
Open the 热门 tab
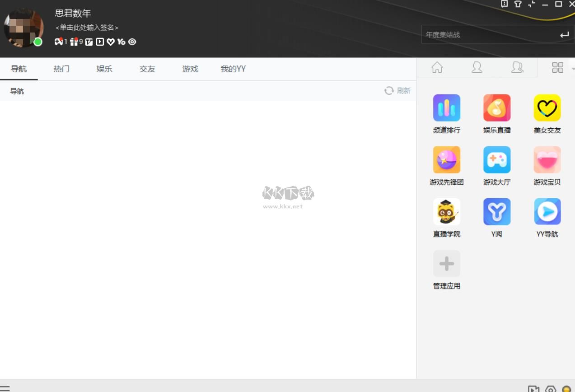pos(61,69)
